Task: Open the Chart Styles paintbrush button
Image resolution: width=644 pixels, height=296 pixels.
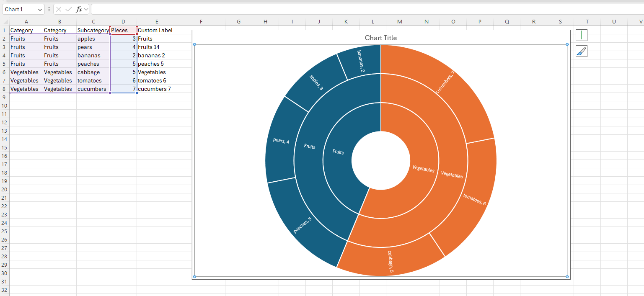Action: (582, 51)
